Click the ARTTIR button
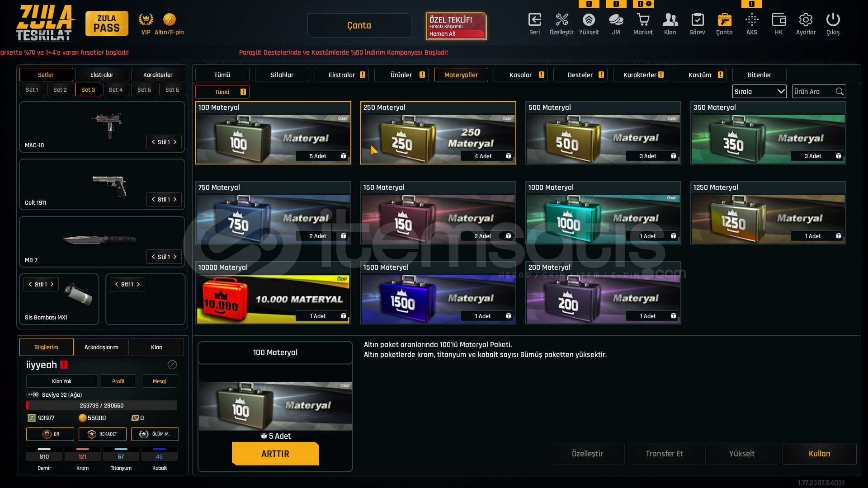 pos(275,454)
